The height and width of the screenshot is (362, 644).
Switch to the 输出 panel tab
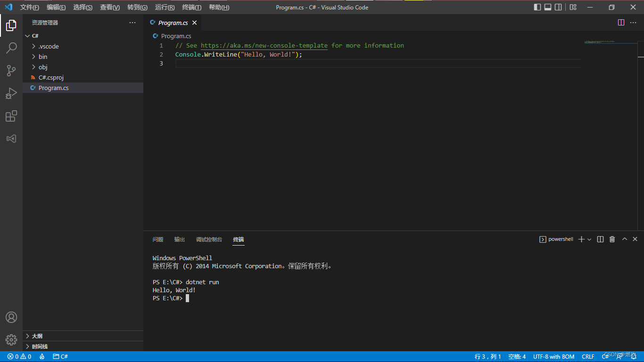pyautogui.click(x=180, y=239)
